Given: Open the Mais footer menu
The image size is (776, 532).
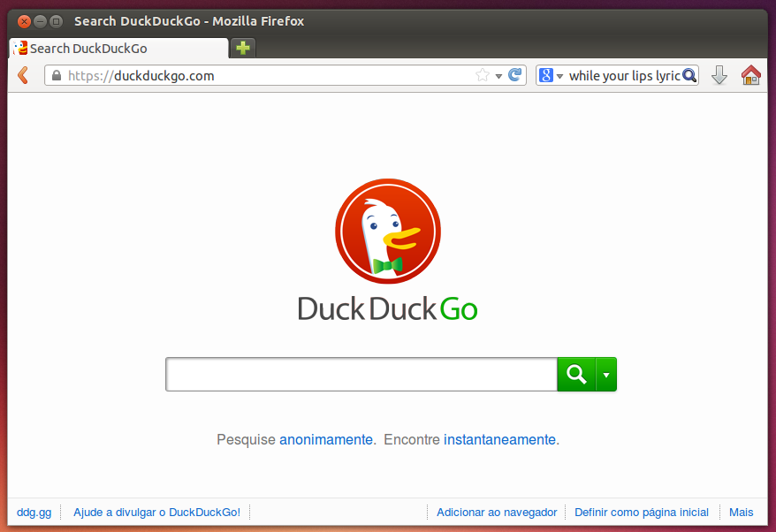Looking at the screenshot, I should (x=741, y=513).
